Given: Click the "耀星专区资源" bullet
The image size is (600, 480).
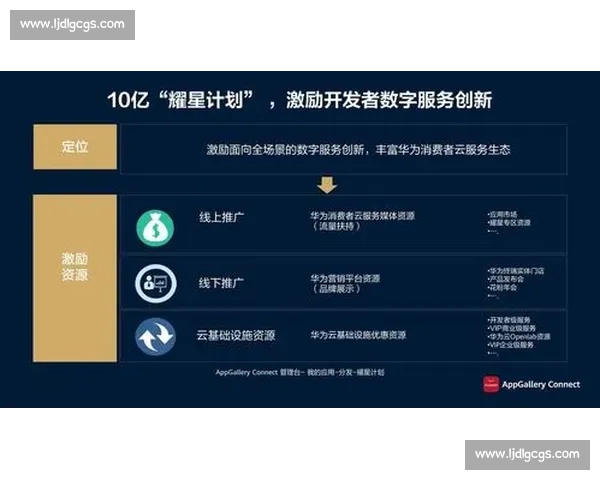Looking at the screenshot, I should point(509,223).
